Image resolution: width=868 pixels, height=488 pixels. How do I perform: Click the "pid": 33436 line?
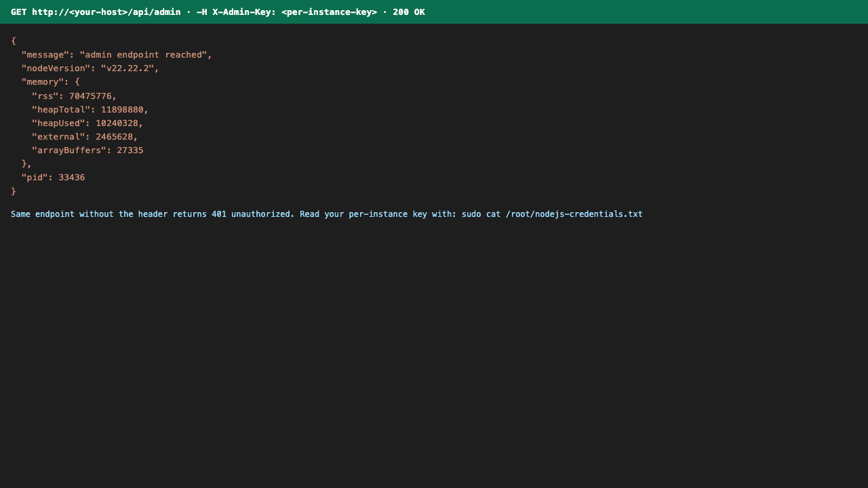pos(53,178)
